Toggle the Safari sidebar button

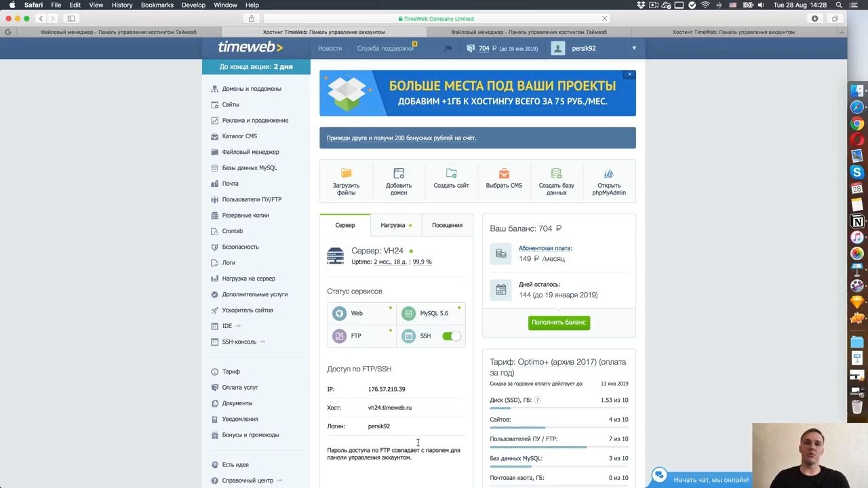pos(71,18)
